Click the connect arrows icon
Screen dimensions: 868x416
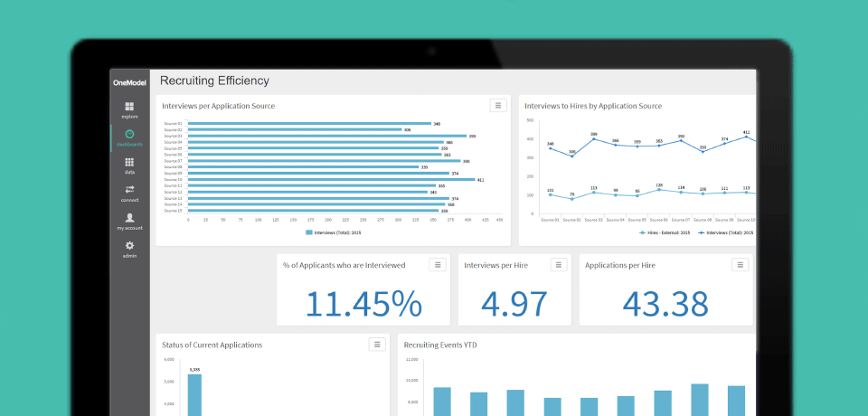coord(129,193)
